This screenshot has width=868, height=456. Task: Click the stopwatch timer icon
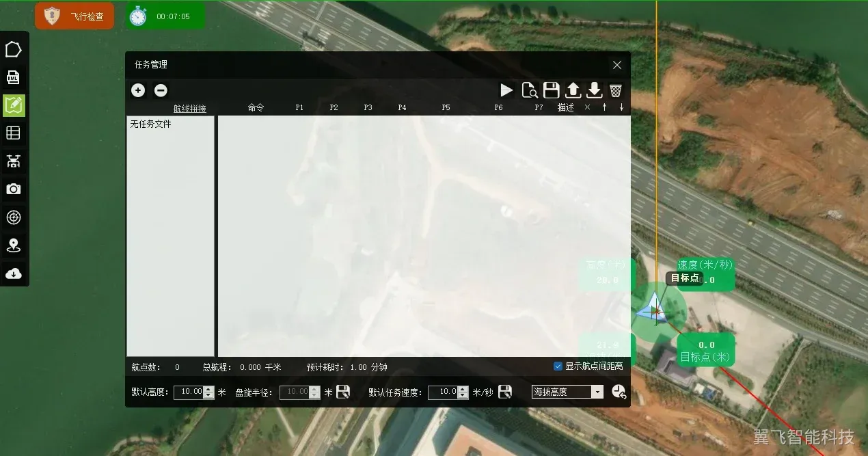[x=138, y=16]
